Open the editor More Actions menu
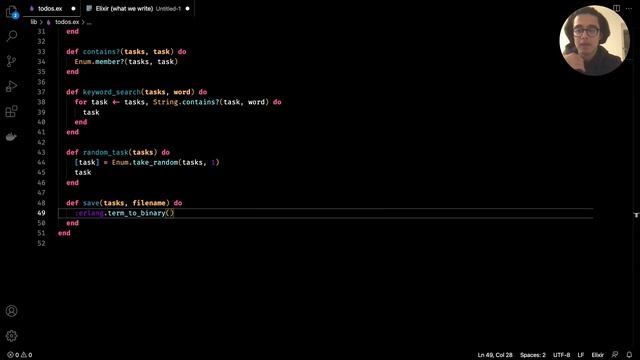This screenshot has width=640, height=360. coord(629,8)
